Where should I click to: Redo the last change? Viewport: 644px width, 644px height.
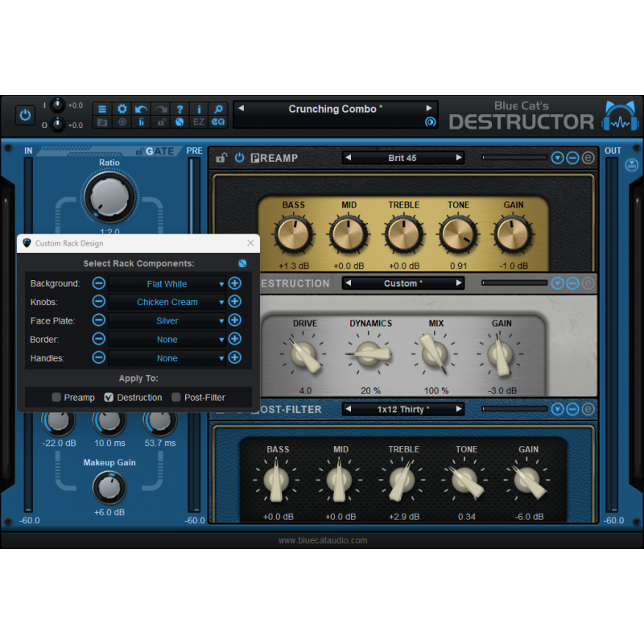(x=159, y=108)
